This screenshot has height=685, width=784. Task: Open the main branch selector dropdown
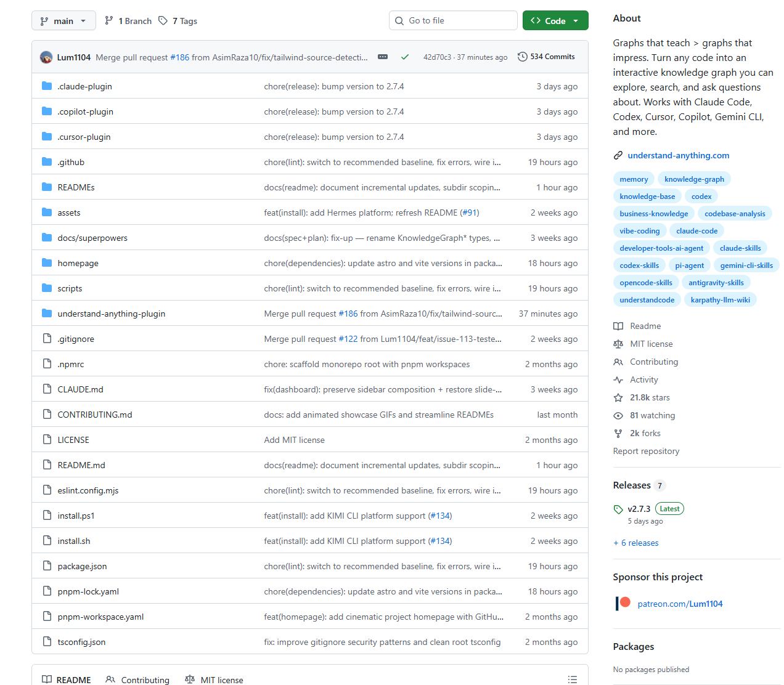pyautogui.click(x=63, y=21)
